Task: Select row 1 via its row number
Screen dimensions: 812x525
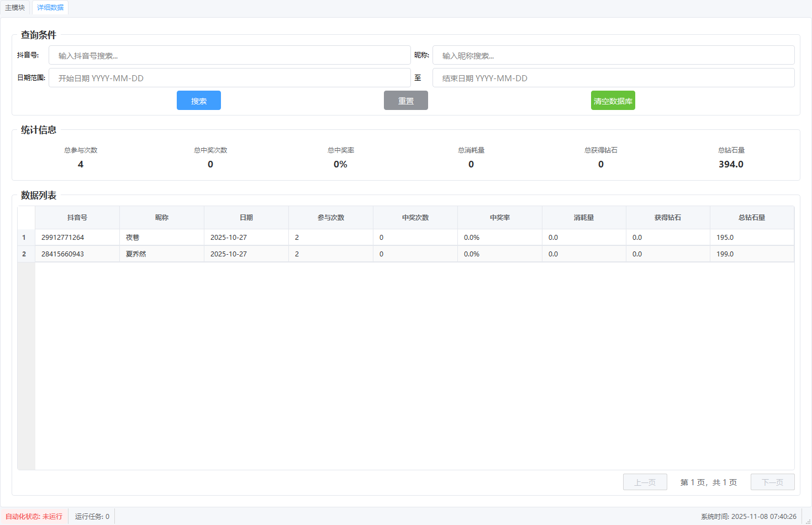Action: [x=24, y=238]
